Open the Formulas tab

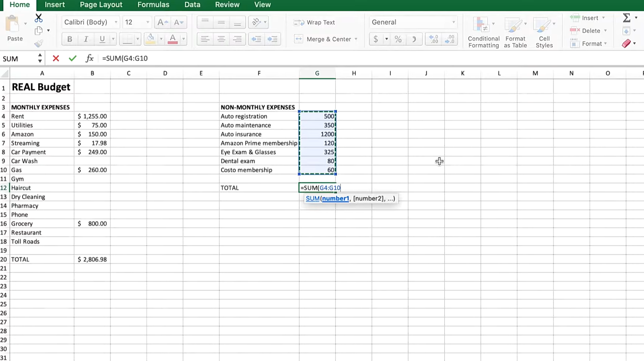pos(153,5)
